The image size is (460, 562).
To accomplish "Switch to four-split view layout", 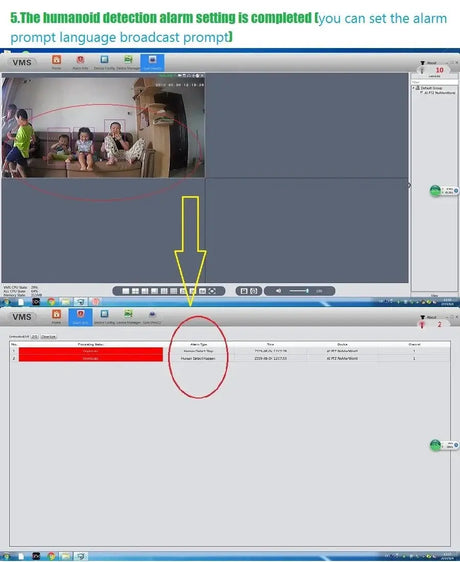I will point(135,291).
